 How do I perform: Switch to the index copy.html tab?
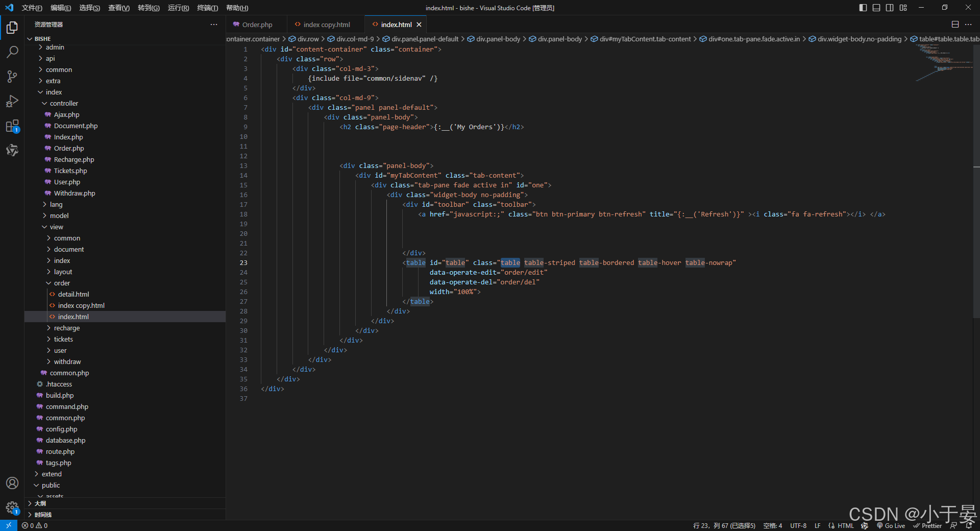326,25
